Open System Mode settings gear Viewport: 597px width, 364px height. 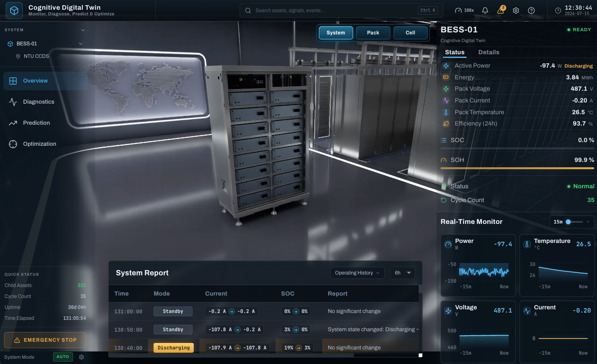(x=81, y=357)
